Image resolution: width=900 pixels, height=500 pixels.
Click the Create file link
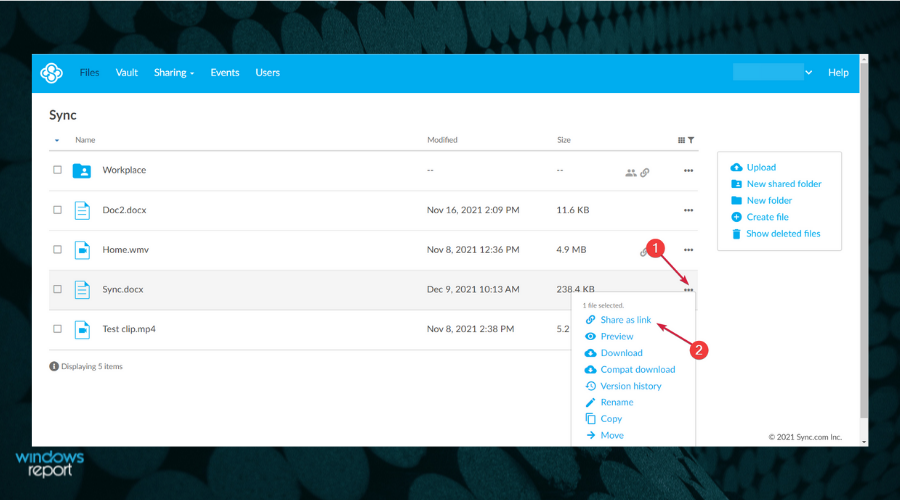click(767, 217)
